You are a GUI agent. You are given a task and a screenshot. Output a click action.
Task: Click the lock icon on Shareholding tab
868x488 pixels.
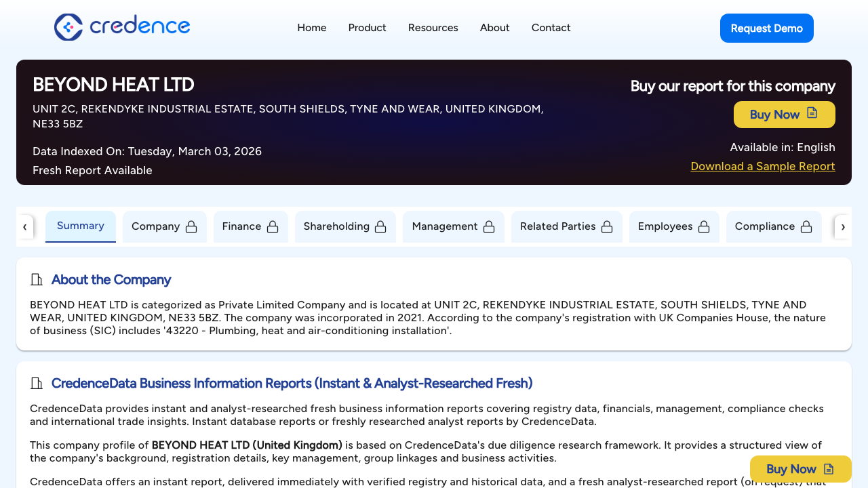pyautogui.click(x=381, y=226)
